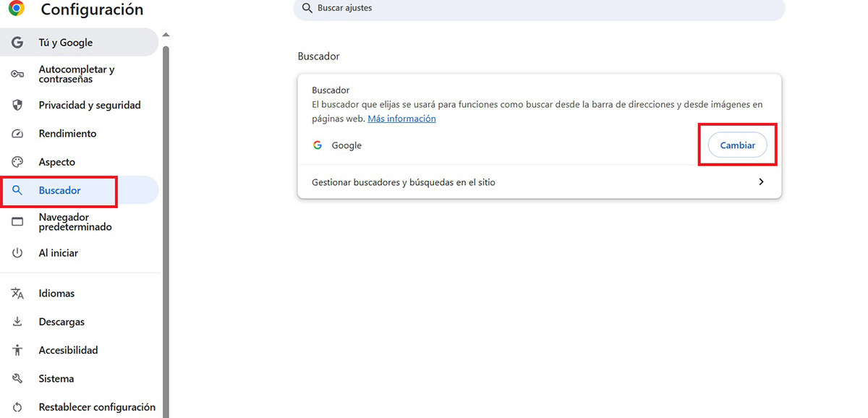
Task: Open Accesibilidad settings
Action: pyautogui.click(x=80, y=350)
